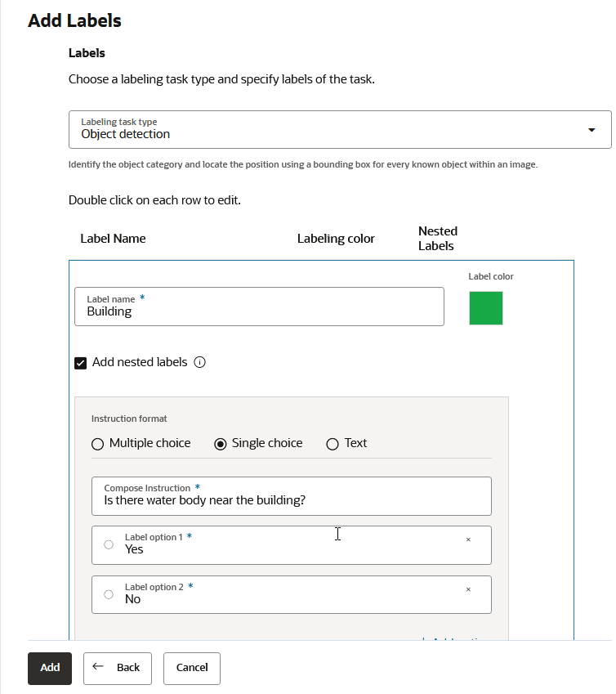Click the Label Name column header
This screenshot has height=694, width=616.
coord(113,239)
